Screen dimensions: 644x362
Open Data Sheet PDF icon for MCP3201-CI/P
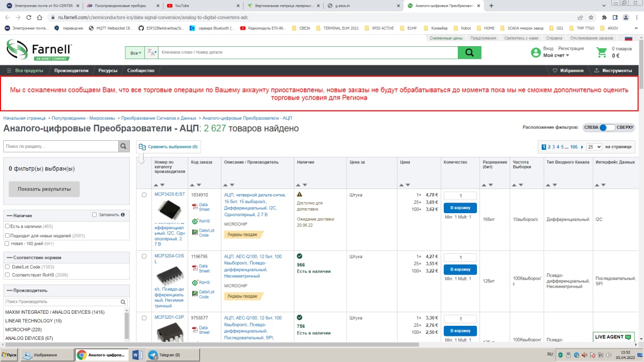click(195, 329)
